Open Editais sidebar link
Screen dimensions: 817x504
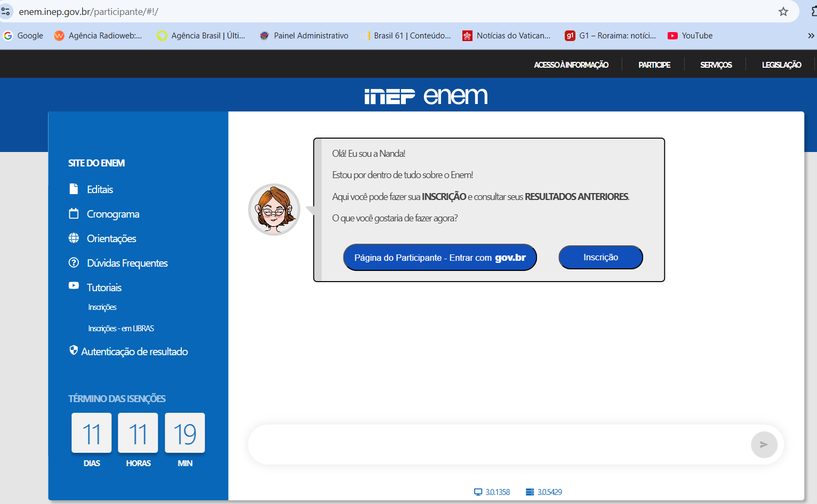coord(100,189)
